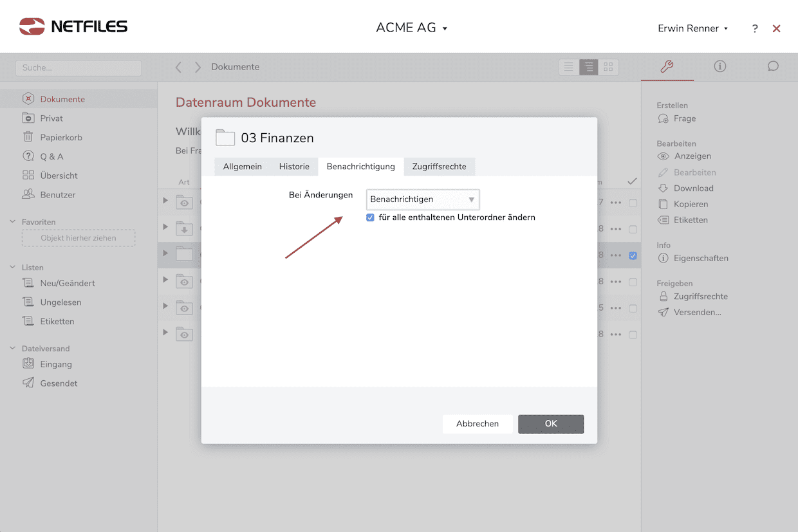This screenshot has width=798, height=532.
Task: Collapse the Favoriten section
Action: pos(13,222)
